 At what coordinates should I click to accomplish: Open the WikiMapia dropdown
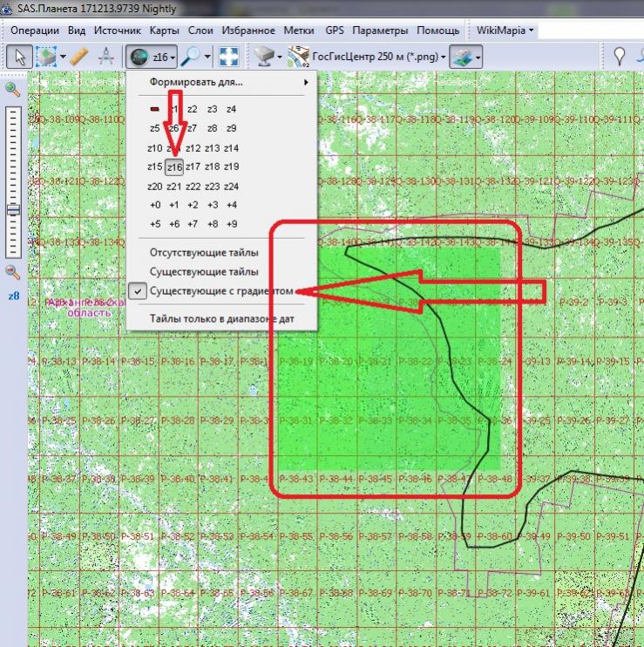tap(505, 30)
